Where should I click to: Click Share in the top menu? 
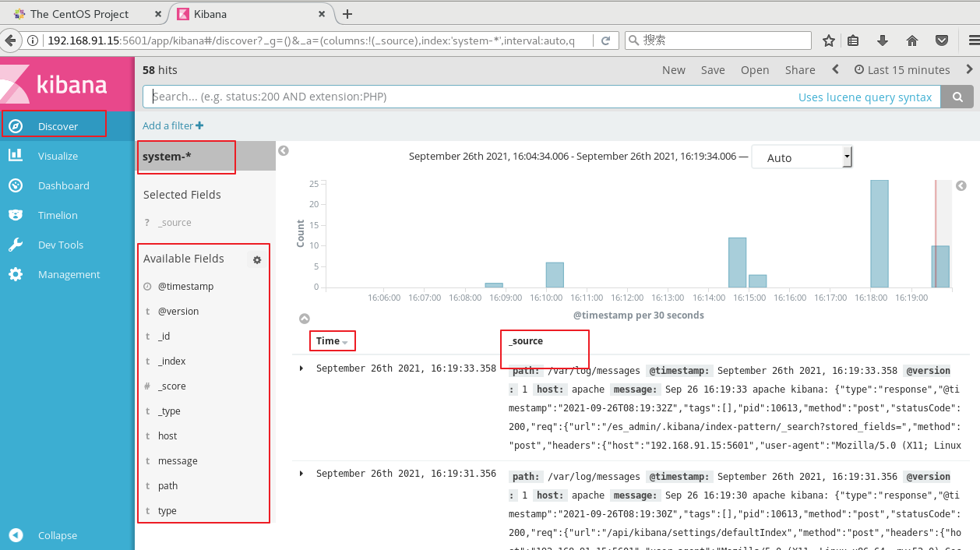pos(800,70)
